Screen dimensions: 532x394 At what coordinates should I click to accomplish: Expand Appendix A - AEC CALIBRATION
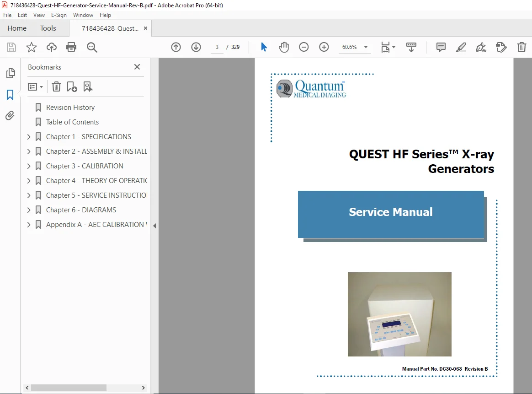(29, 225)
